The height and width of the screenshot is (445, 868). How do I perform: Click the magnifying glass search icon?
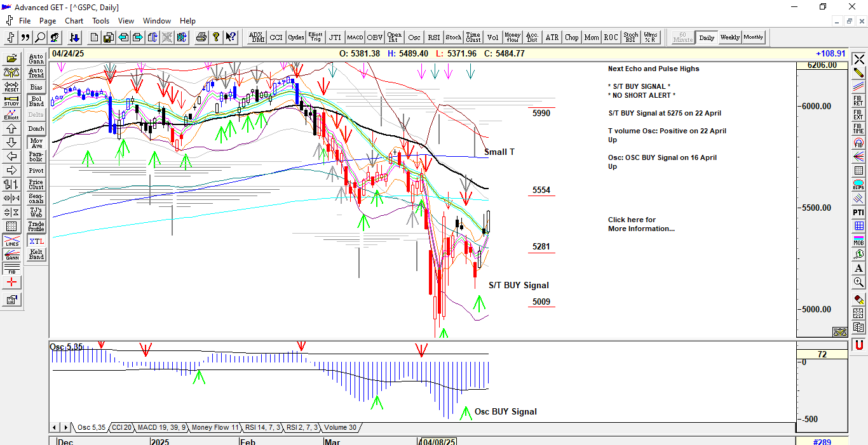click(x=40, y=37)
